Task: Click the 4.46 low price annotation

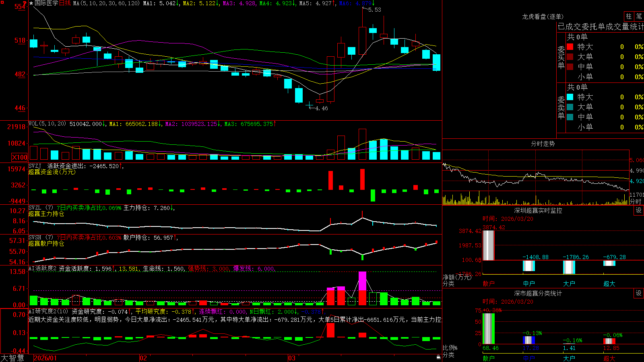Action: tap(321, 108)
